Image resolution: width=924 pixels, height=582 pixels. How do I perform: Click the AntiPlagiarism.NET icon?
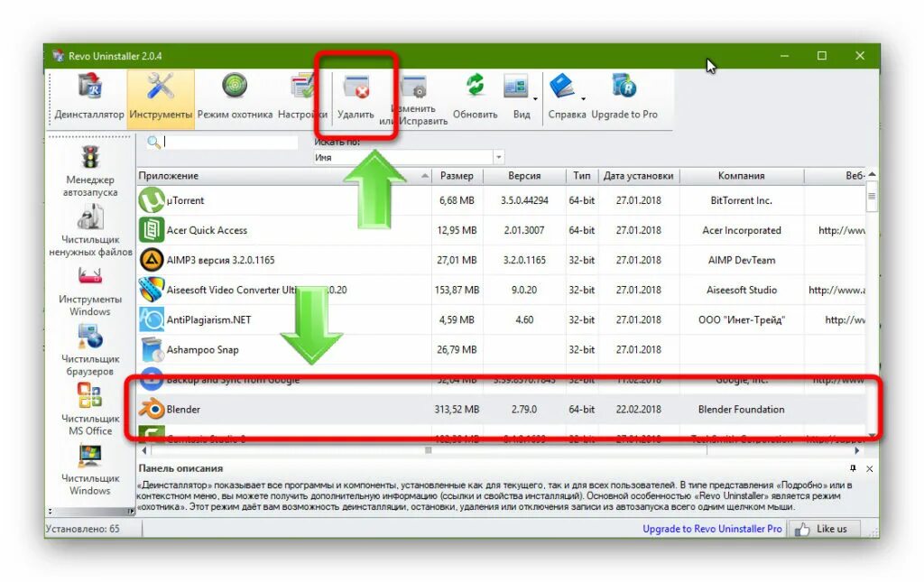tap(152, 319)
